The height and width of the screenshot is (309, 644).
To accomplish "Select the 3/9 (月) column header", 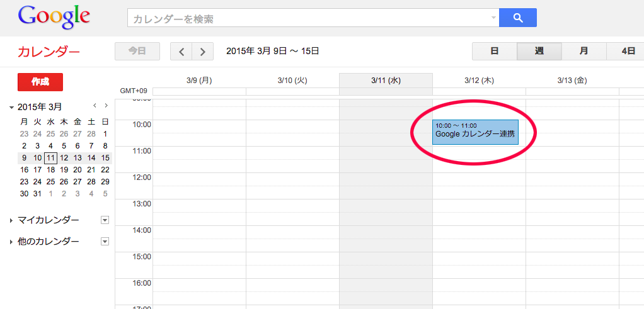I will (199, 81).
